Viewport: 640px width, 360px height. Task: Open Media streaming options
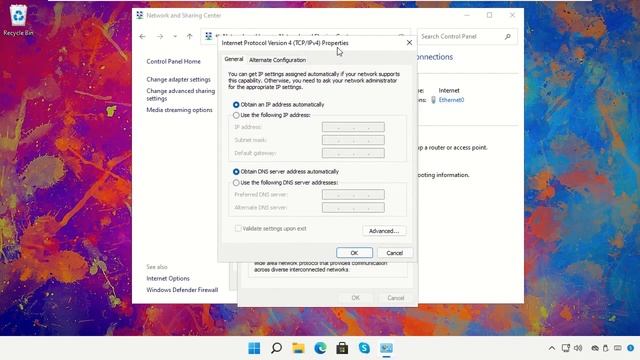click(179, 110)
